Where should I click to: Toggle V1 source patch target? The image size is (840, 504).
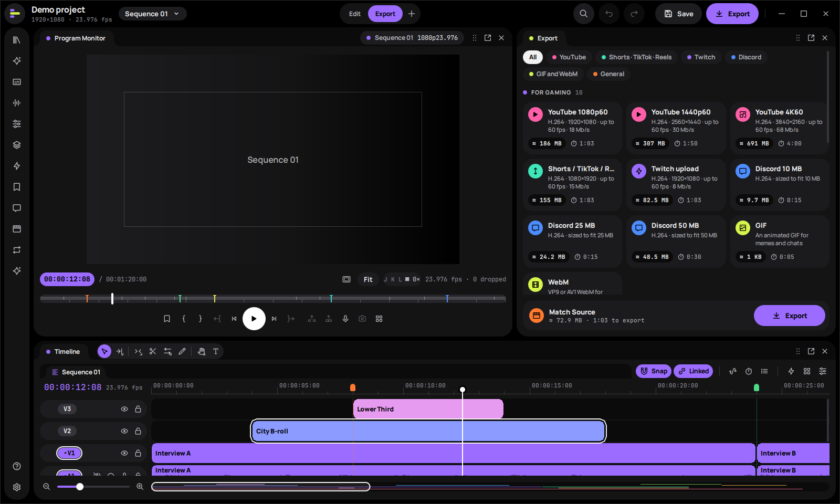point(69,453)
